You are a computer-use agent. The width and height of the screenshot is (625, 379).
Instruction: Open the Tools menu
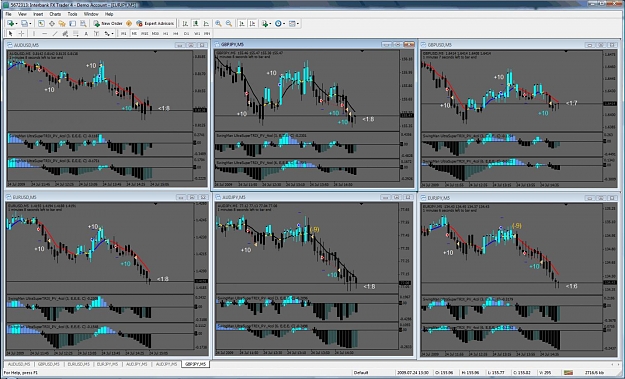[72, 14]
